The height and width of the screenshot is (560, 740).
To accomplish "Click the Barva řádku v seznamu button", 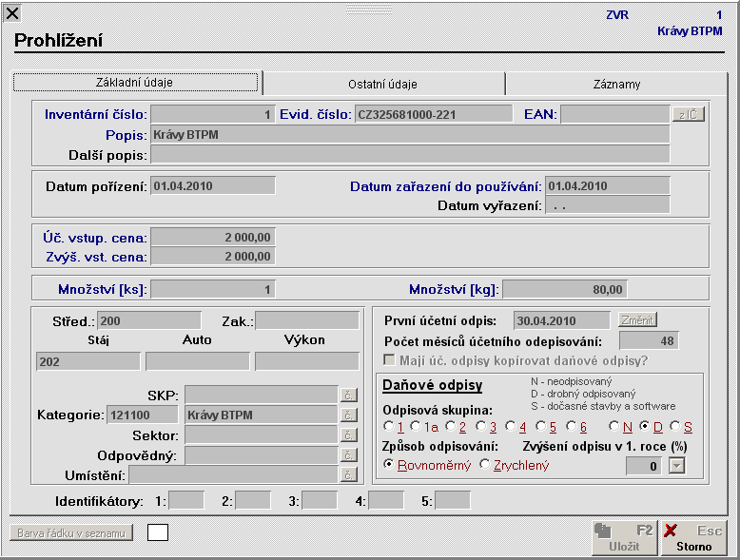I will (71, 533).
